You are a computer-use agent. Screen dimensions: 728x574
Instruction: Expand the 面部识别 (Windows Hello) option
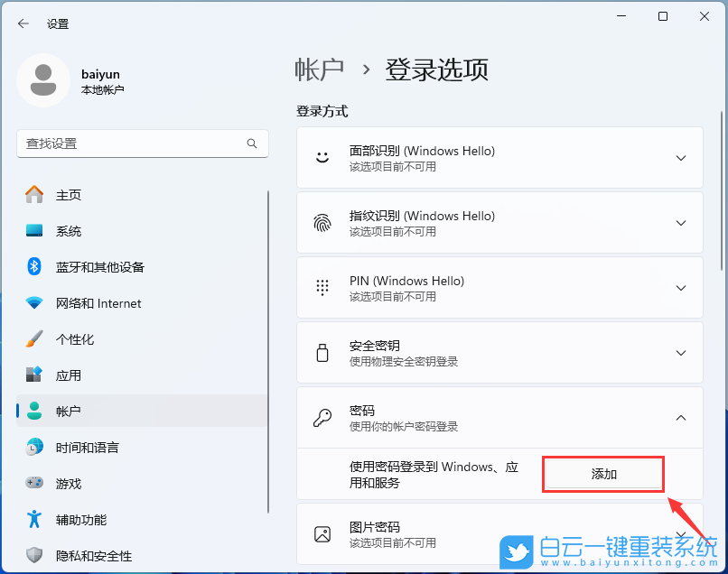pyautogui.click(x=680, y=157)
